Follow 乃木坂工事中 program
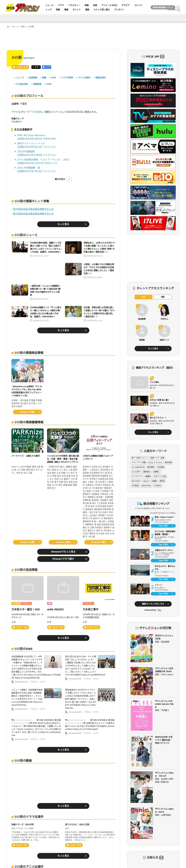Image resolution: width=186 pixels, height=868 pixels. (x=92, y=627)
